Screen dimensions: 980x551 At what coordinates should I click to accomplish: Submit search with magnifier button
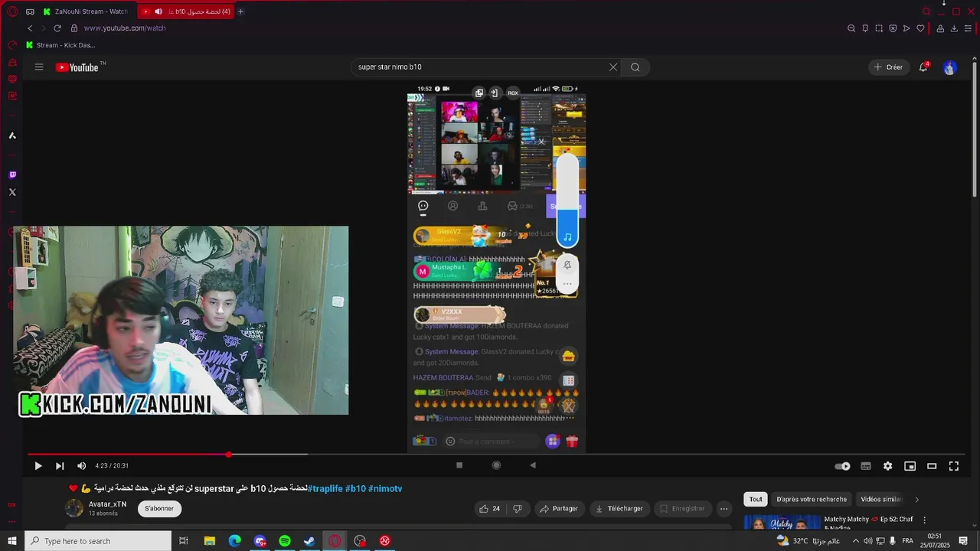635,67
